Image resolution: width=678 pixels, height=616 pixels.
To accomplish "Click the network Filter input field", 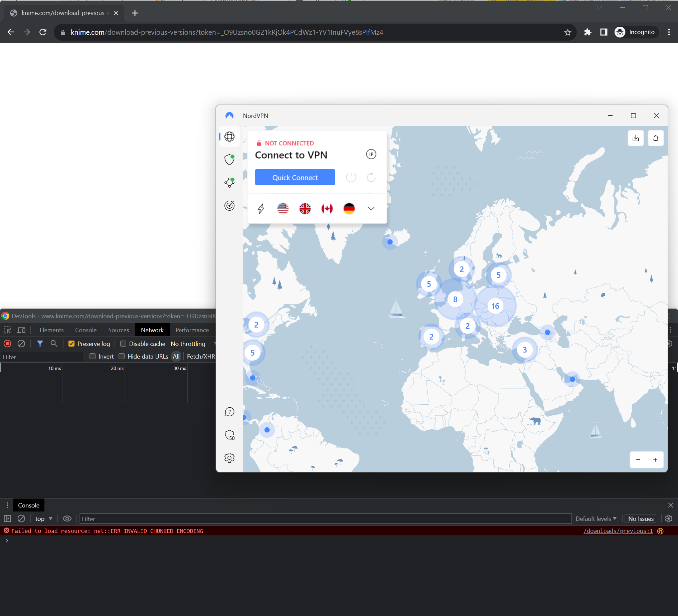I will coord(42,357).
